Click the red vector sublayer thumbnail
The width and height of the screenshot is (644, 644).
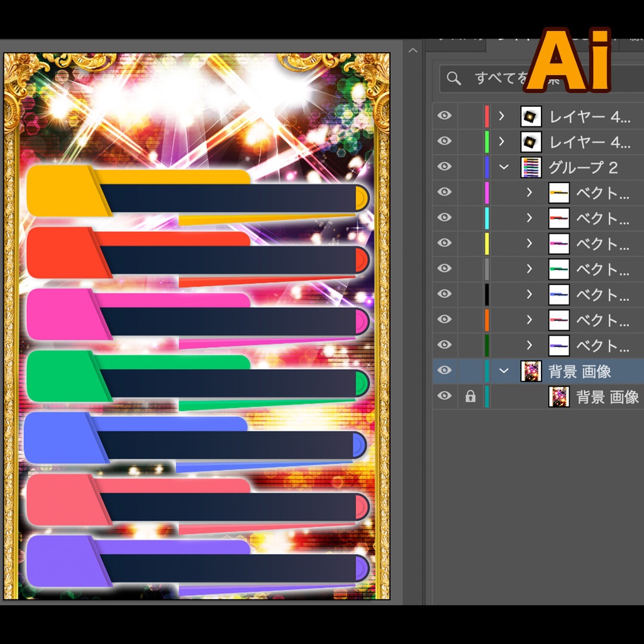click(558, 218)
